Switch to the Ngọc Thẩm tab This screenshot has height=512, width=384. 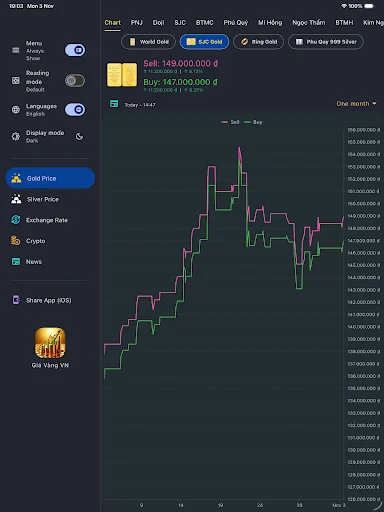point(309,23)
